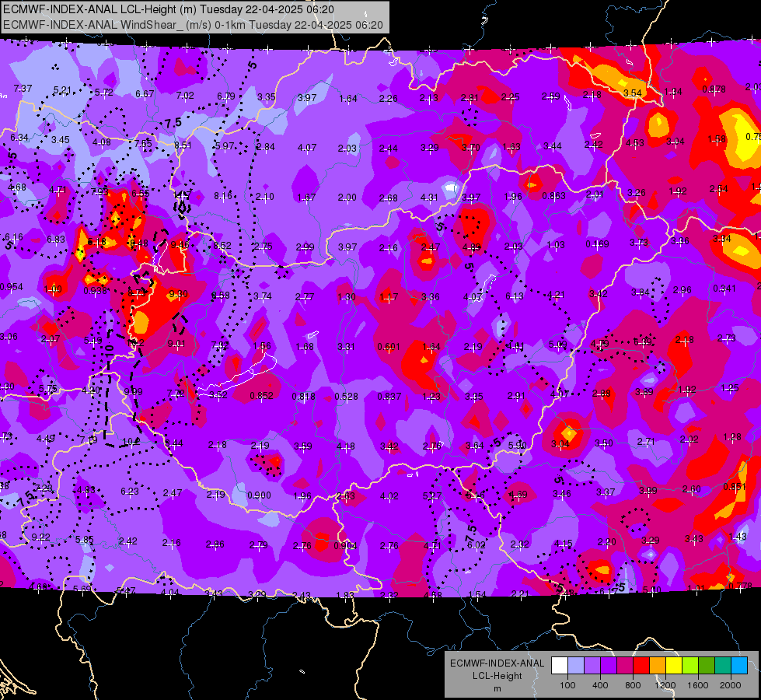The image size is (761, 700).
Task: Click the grid value 0.169
Action: pyautogui.click(x=597, y=244)
